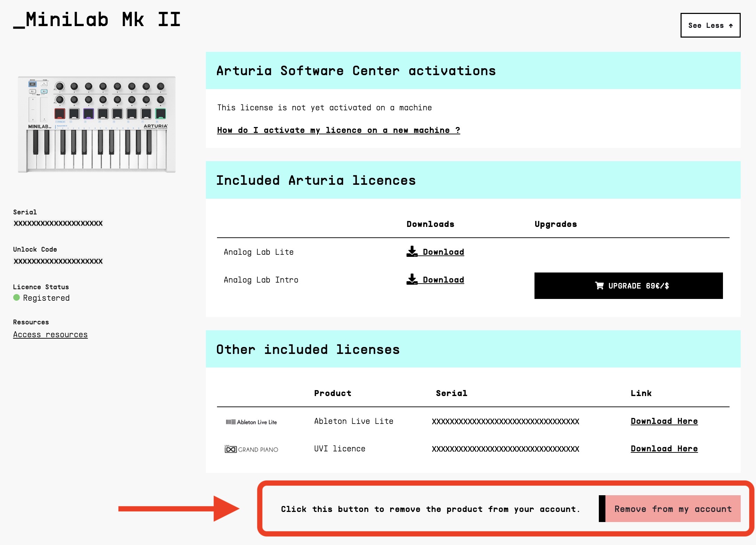Viewport: 756px width, 545px height.
Task: Click the download icon beside Analog Lab Lite
Action: pos(412,251)
